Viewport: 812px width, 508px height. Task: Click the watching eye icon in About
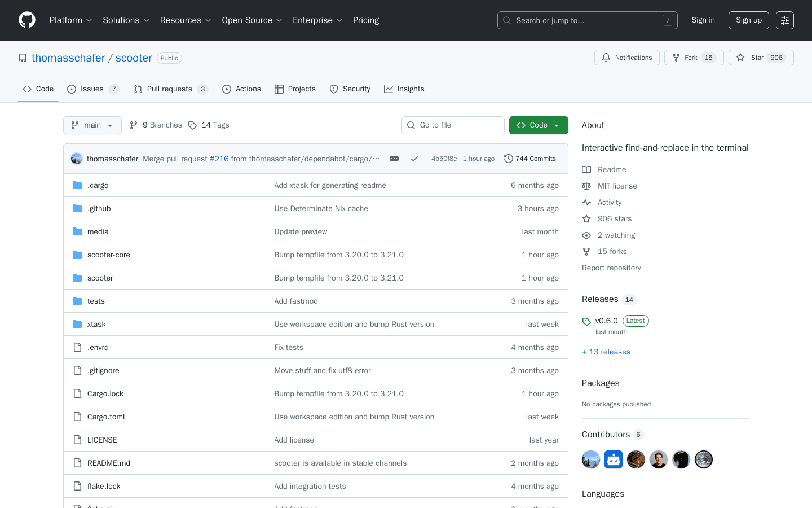[x=586, y=235]
